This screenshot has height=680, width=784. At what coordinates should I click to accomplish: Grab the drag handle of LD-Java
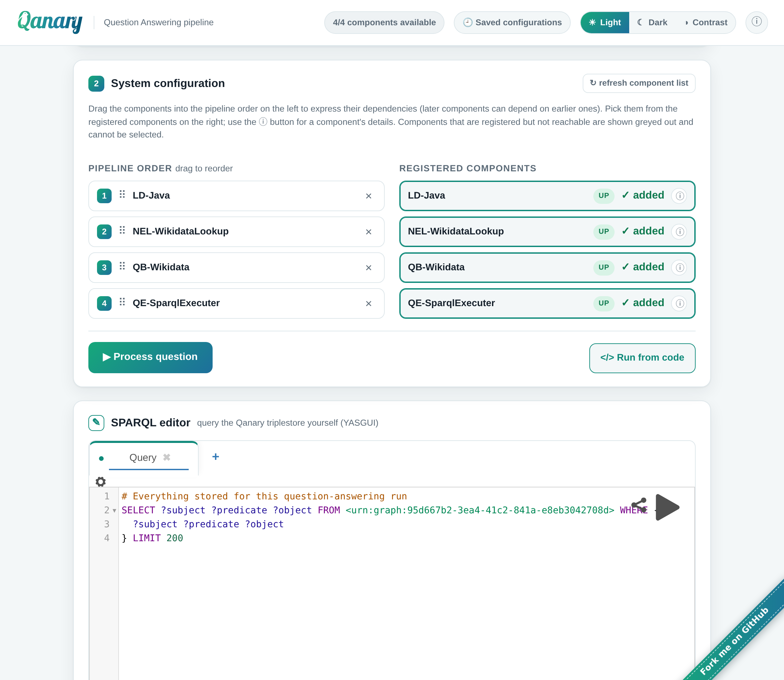122,194
